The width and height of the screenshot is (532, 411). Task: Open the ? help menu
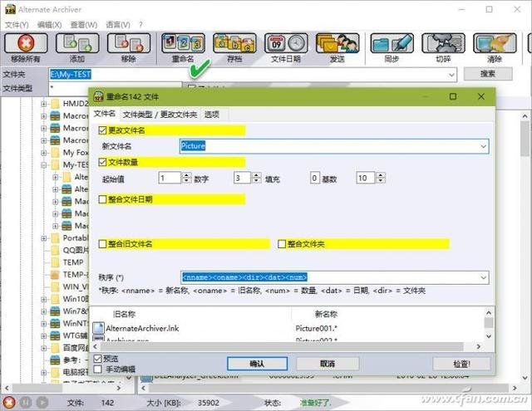click(140, 24)
